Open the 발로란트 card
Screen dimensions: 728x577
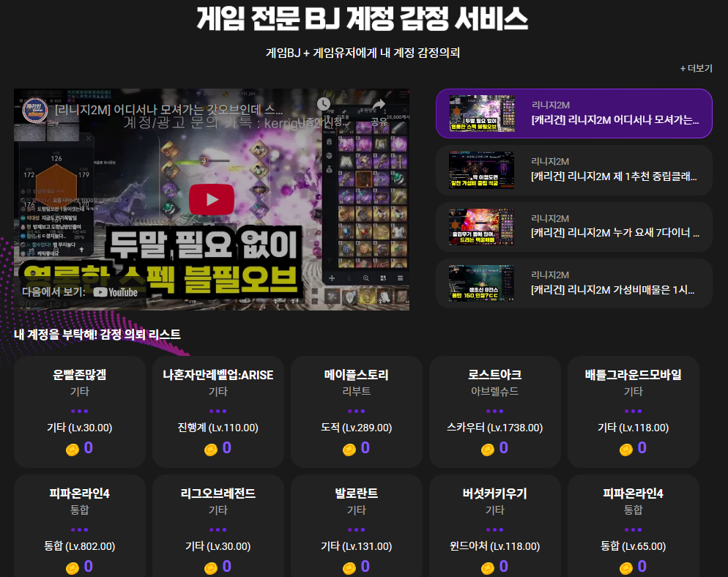(356, 526)
